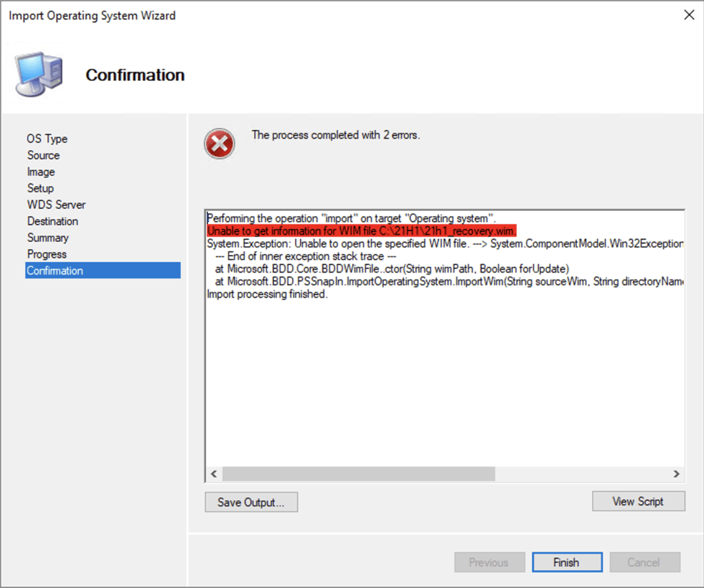Select the Progress step in sidebar
The height and width of the screenshot is (588, 704).
click(47, 254)
